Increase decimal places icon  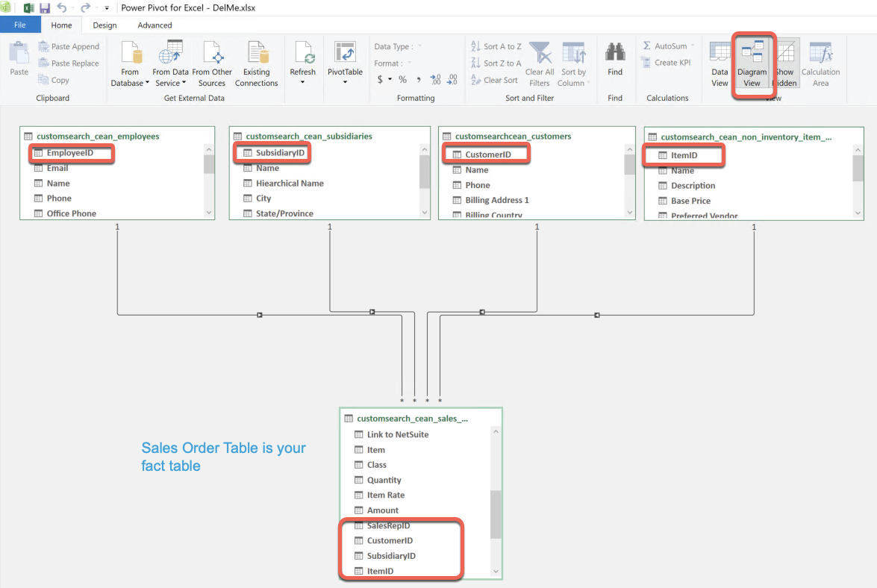[435, 79]
